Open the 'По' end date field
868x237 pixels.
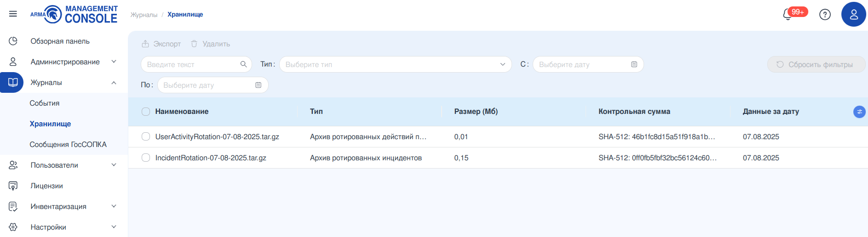[207, 85]
